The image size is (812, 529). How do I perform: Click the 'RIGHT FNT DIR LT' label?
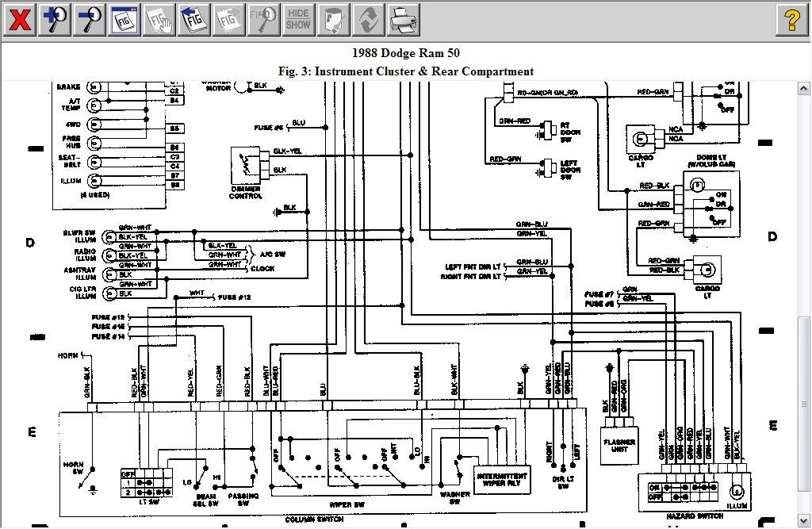471,277
